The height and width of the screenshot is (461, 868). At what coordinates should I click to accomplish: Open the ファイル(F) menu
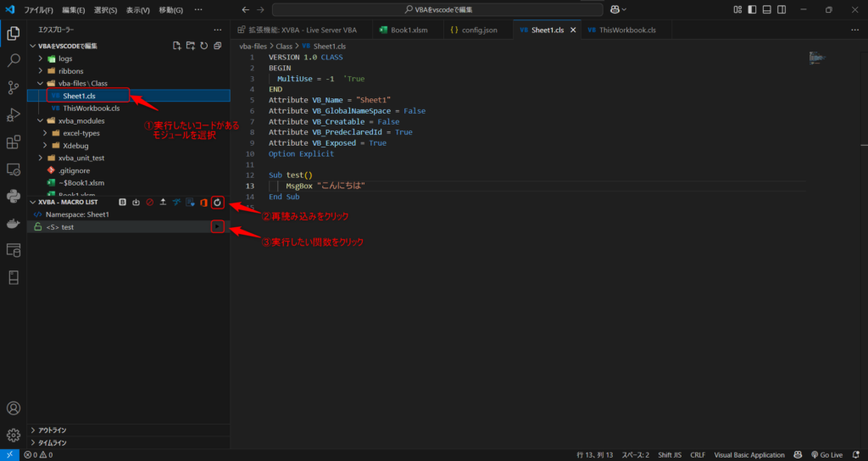[38, 9]
